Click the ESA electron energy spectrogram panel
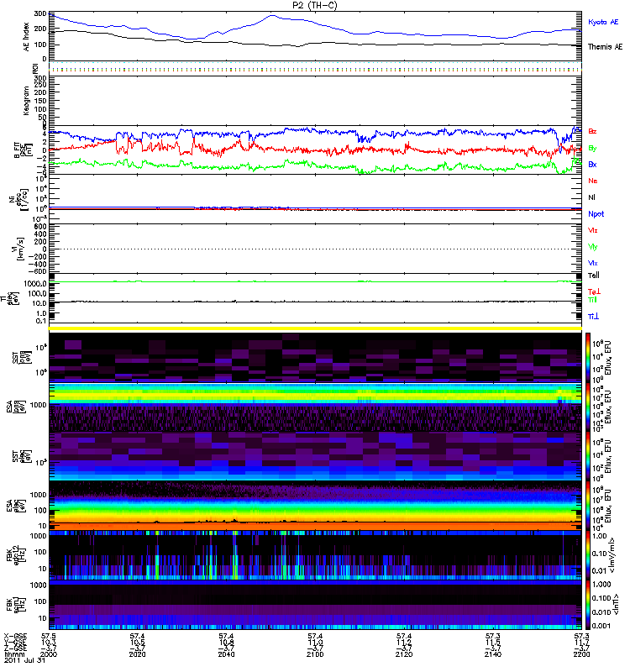 [x=315, y=507]
